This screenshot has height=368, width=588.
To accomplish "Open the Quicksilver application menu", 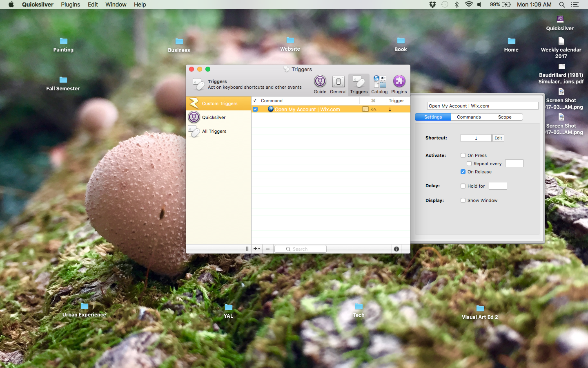I will tap(38, 4).
